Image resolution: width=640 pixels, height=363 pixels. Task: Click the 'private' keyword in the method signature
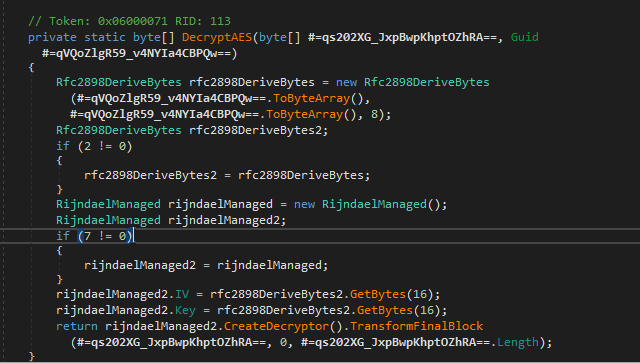click(x=52, y=37)
